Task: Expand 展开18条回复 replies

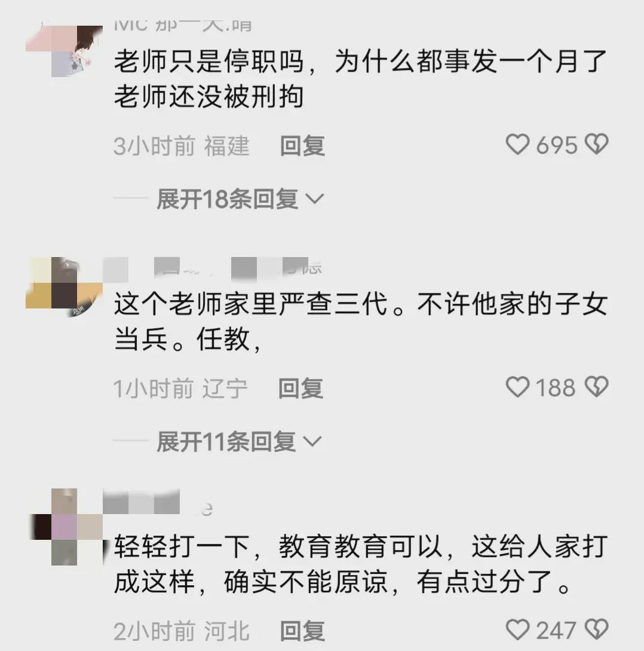Action: [228, 199]
